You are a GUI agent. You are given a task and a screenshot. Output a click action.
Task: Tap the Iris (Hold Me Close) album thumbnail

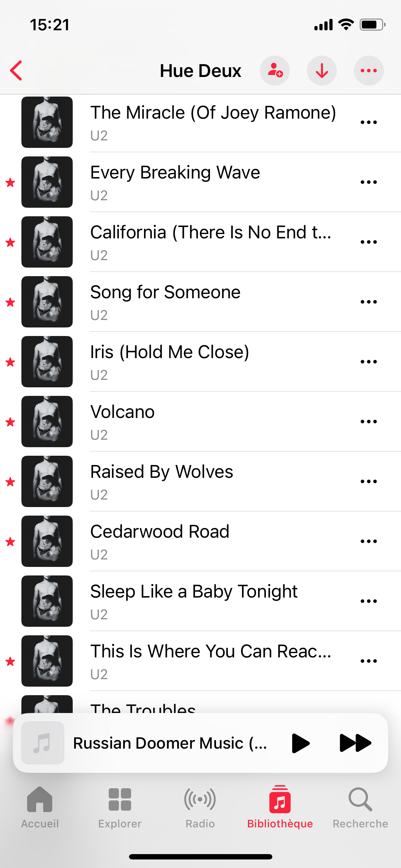[x=47, y=362]
